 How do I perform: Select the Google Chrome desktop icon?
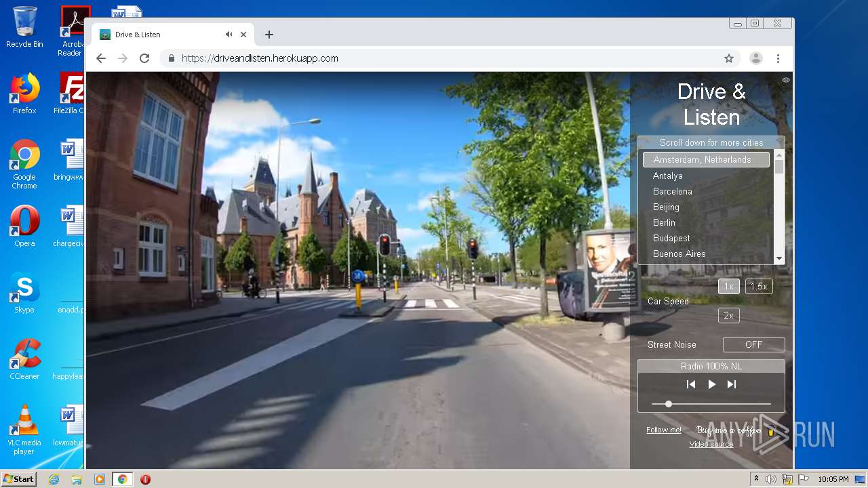(x=24, y=165)
